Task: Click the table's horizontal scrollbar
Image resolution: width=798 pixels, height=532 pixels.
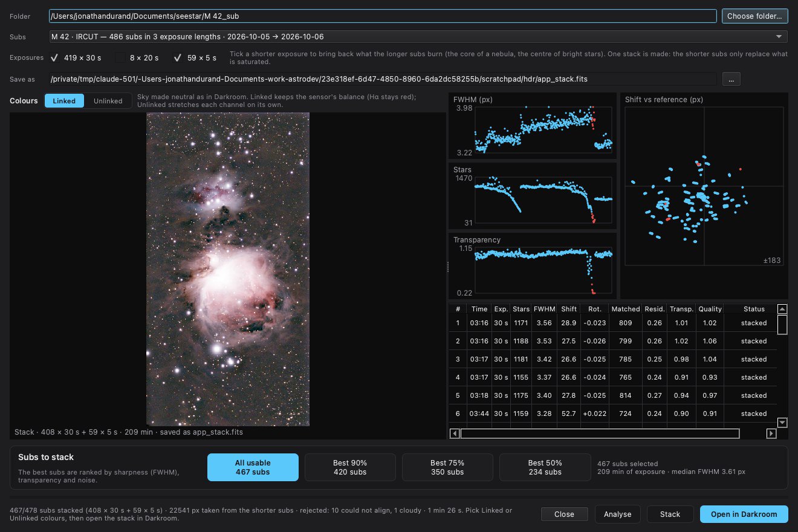Action: [600, 433]
